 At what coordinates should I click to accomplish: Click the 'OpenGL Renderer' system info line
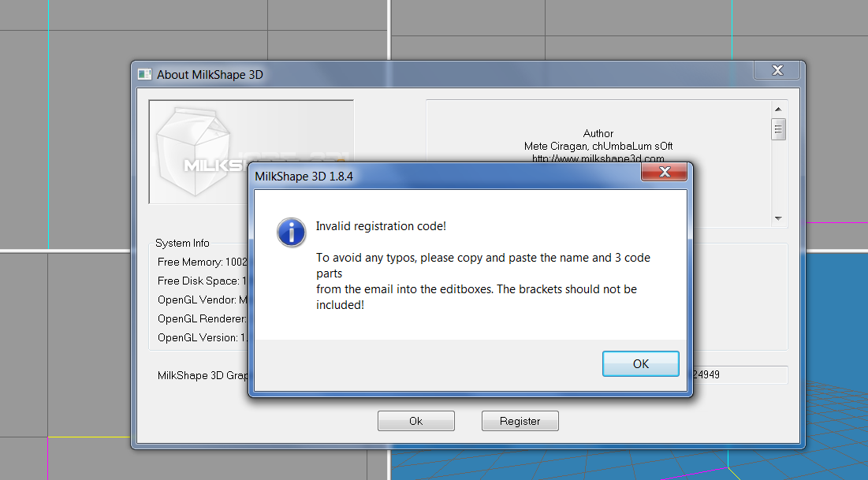202,318
